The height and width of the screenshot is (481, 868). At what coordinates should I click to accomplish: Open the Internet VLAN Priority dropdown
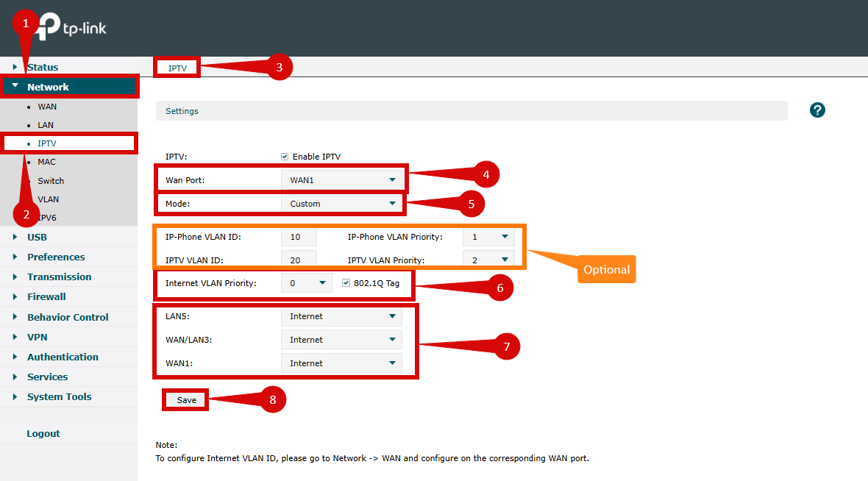306,283
